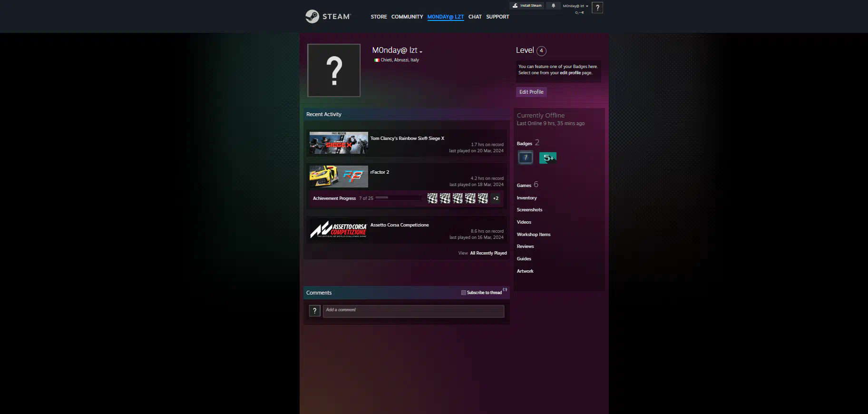868x414 pixels.
Task: Click the (?) help beside Subscribe to thread
Action: 505,289
